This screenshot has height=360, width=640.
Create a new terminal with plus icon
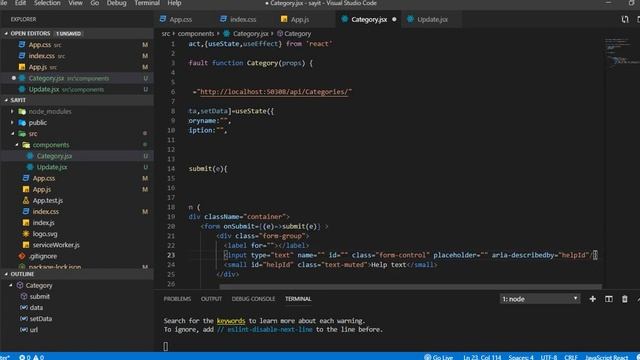(x=593, y=299)
